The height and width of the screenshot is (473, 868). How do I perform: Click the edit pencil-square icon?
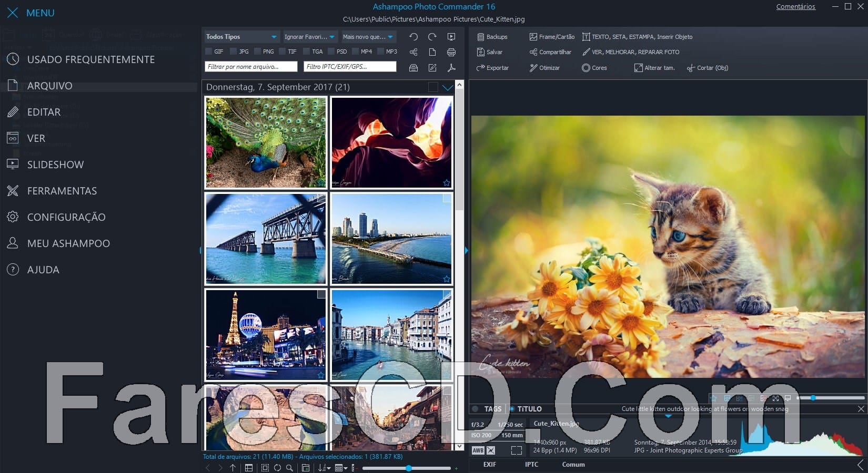click(x=432, y=68)
